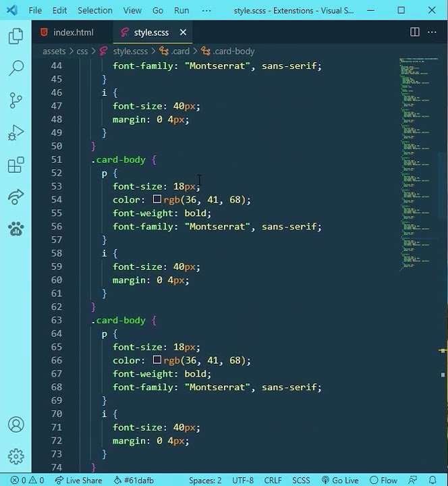This screenshot has height=486, width=448.
Task: Open the View menu
Action: (132, 11)
